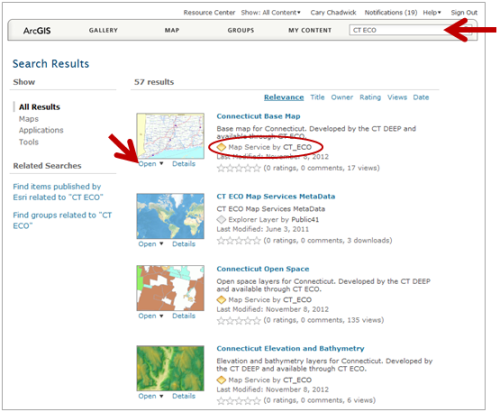Open Connecticut Base Map title link
The image size is (500, 412).
coord(258,116)
